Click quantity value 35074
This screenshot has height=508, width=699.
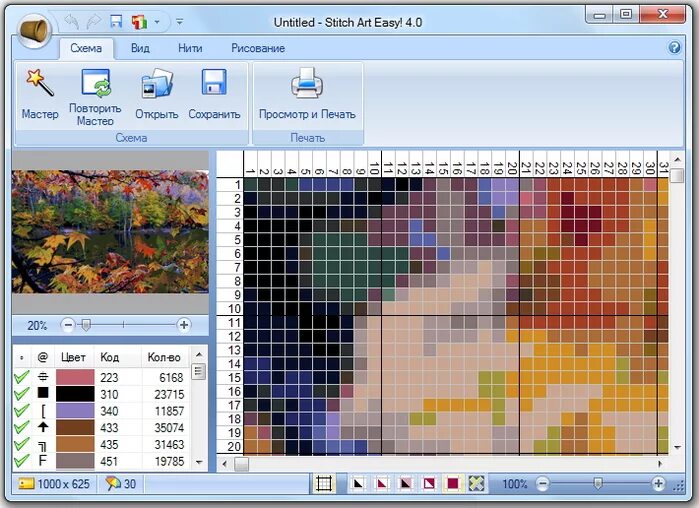pyautogui.click(x=169, y=428)
